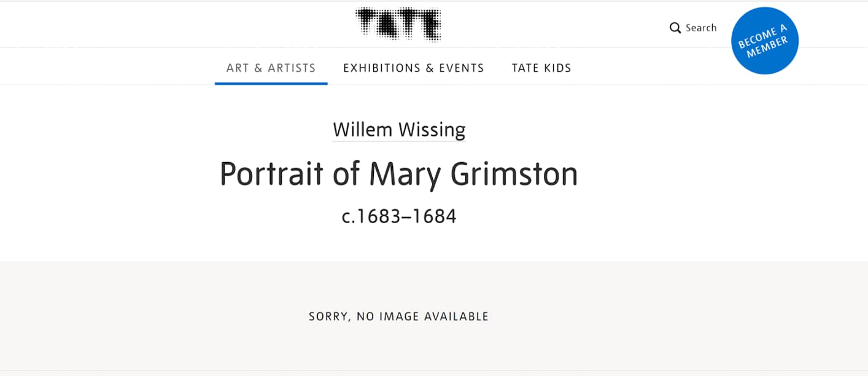
Task: Go to the Tate Kids tab
Action: click(541, 68)
